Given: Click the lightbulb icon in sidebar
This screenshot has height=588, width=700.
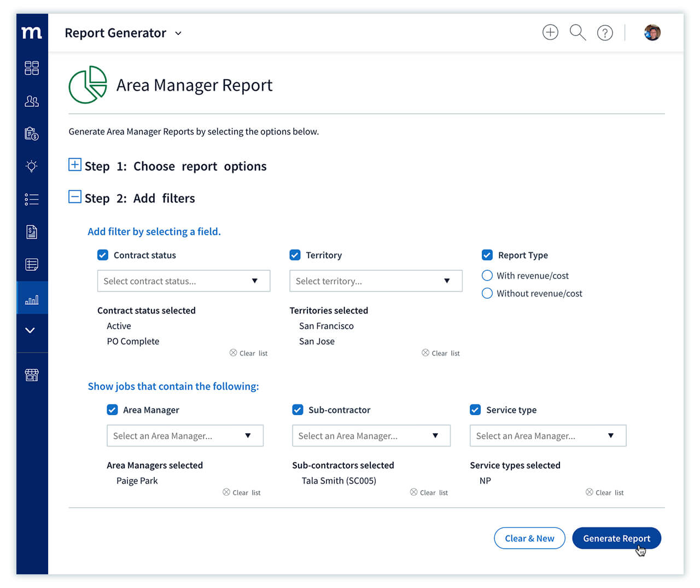Looking at the screenshot, I should coord(32,166).
